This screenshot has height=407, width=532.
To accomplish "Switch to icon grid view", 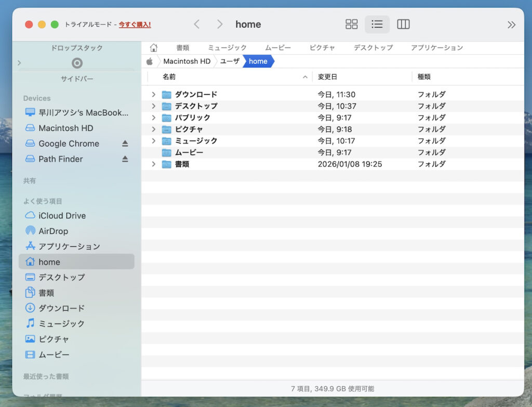I will 352,24.
